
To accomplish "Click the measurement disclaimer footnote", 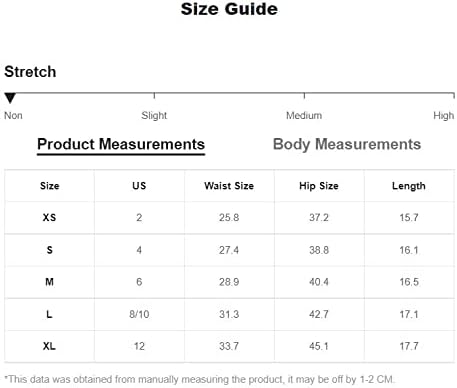I will (x=199, y=379).
